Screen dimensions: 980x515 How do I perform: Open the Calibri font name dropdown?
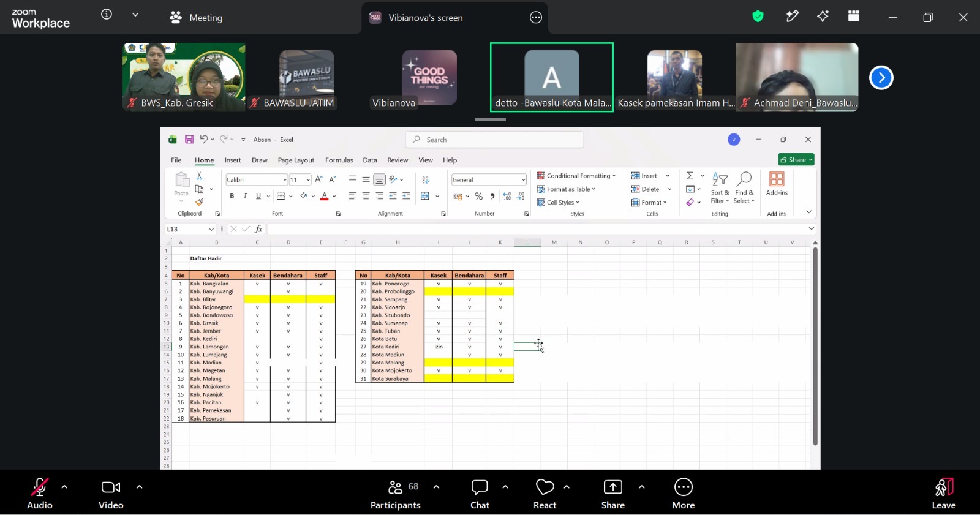(285, 180)
